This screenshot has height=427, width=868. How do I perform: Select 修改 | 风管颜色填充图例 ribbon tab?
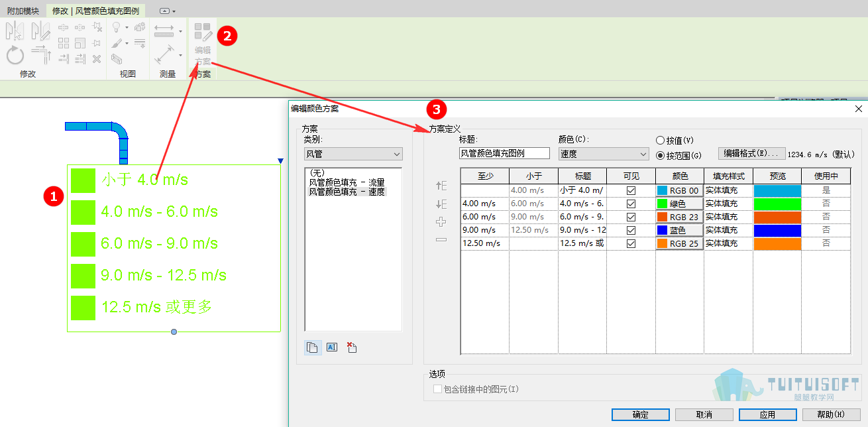pos(96,11)
